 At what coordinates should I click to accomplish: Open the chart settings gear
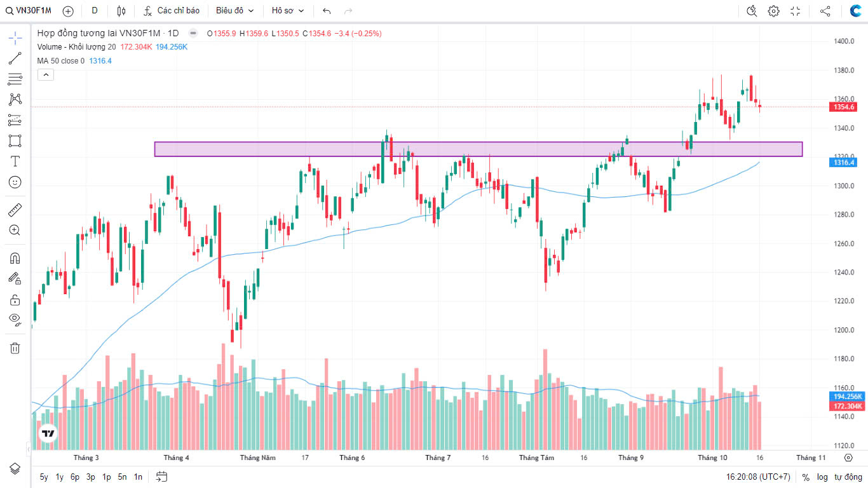773,11
